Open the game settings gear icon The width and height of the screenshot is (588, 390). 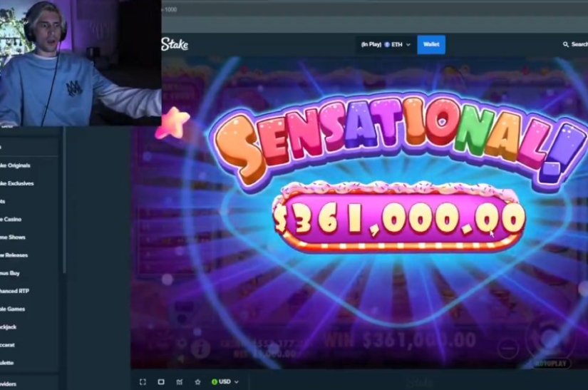coord(182,343)
